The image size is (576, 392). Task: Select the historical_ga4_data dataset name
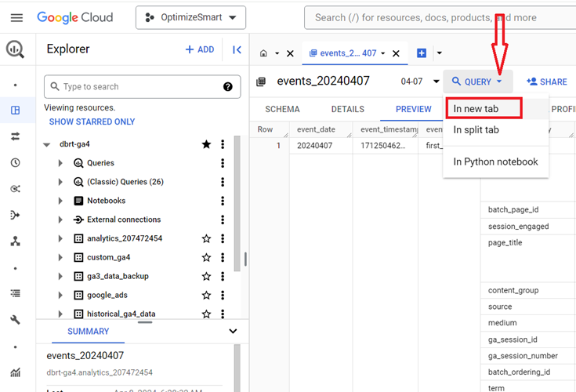(x=121, y=314)
